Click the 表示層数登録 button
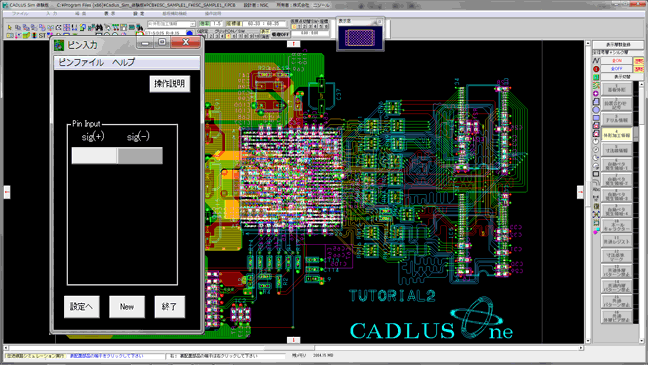648x365 pixels. [x=618, y=45]
